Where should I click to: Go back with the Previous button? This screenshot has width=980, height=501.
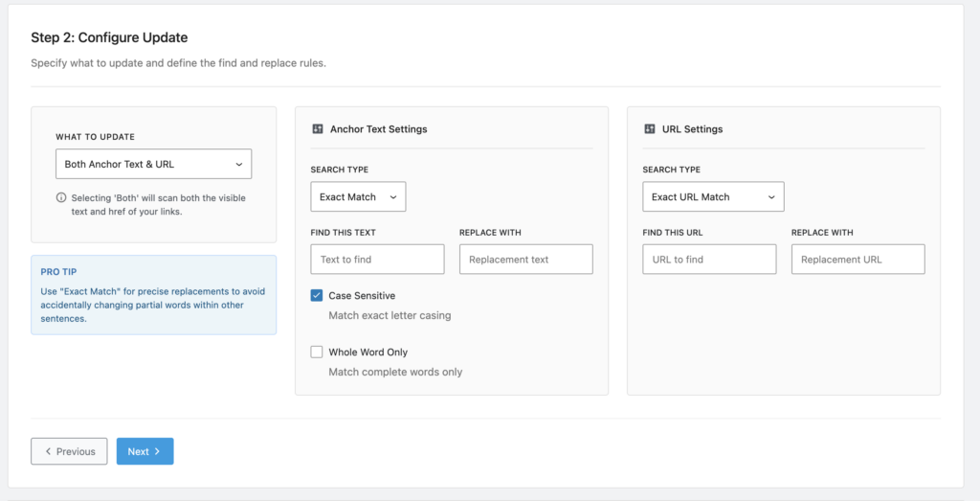tap(69, 451)
